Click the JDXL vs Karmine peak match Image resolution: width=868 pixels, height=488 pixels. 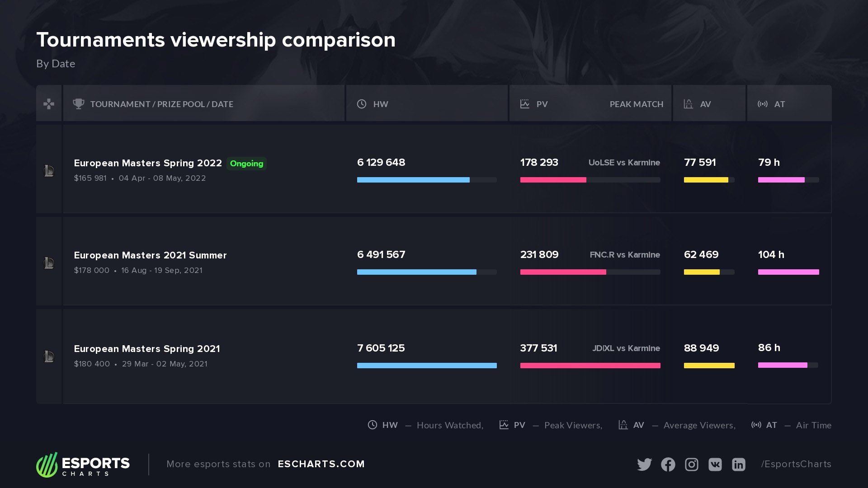(626, 348)
